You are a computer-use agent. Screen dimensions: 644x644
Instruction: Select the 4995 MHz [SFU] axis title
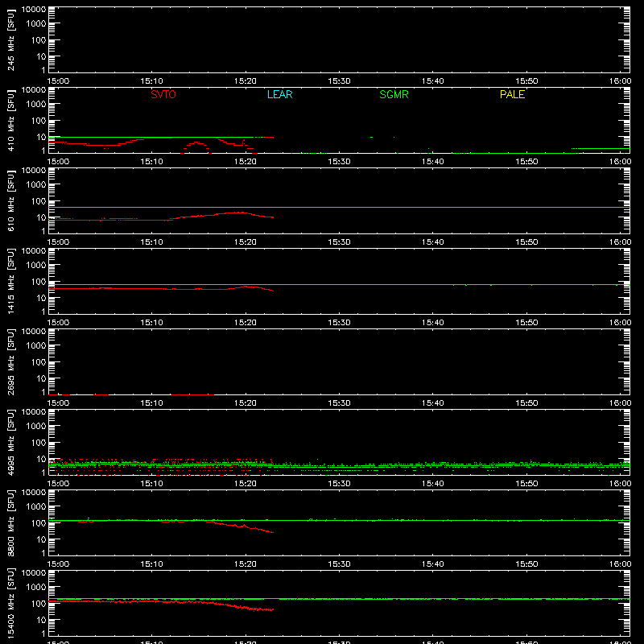click(x=11, y=442)
